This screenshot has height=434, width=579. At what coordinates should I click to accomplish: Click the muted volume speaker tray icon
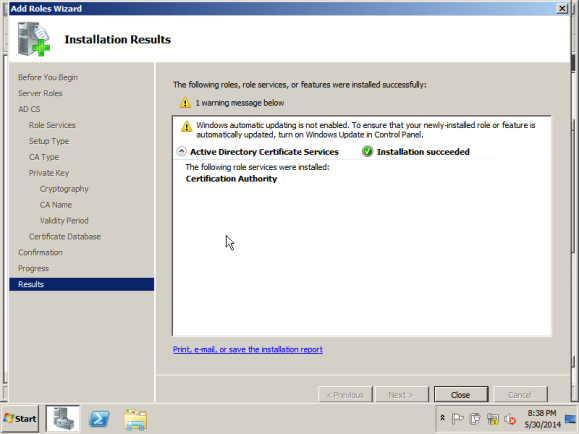510,419
